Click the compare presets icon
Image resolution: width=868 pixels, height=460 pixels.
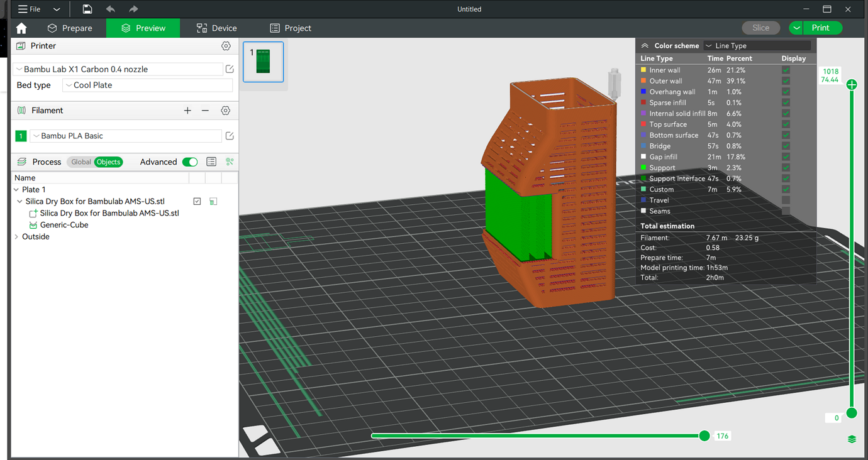pos(230,162)
